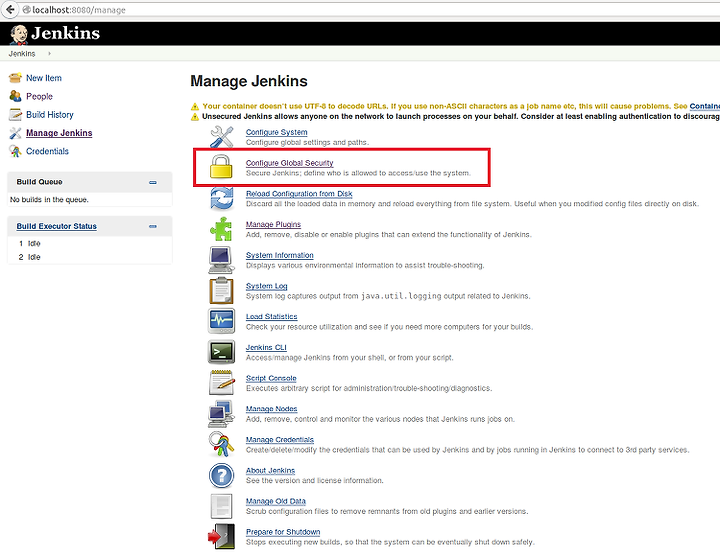Click the Manage Credentials keys icon
This screenshot has width=720, height=557.
(x=220, y=444)
